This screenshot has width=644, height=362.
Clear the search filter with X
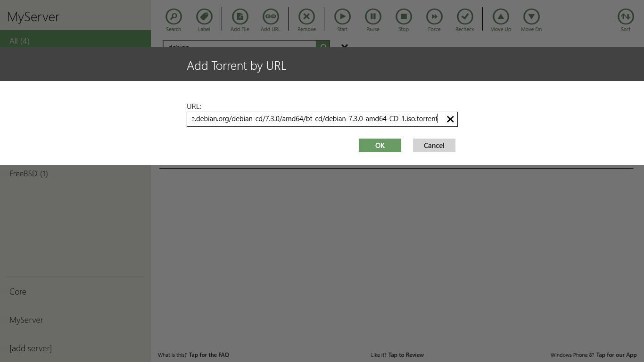(x=345, y=45)
